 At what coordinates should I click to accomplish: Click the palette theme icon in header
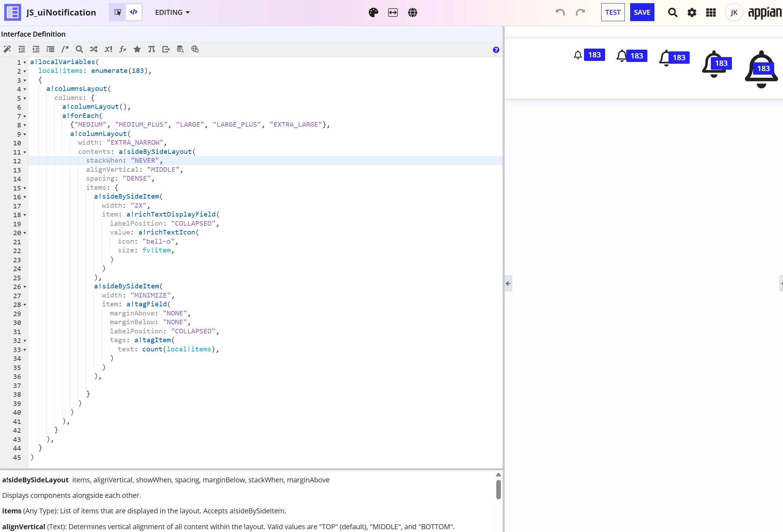373,13
